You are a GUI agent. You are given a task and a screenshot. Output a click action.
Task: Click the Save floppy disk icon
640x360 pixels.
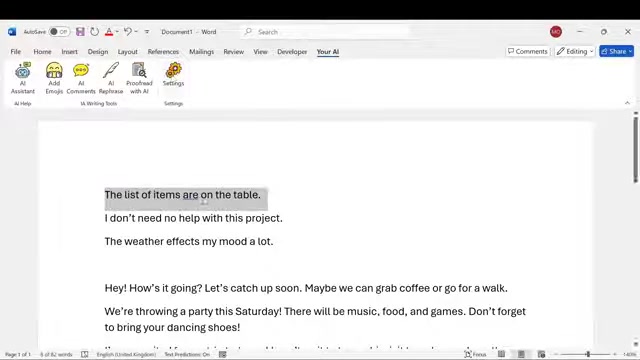[80, 32]
